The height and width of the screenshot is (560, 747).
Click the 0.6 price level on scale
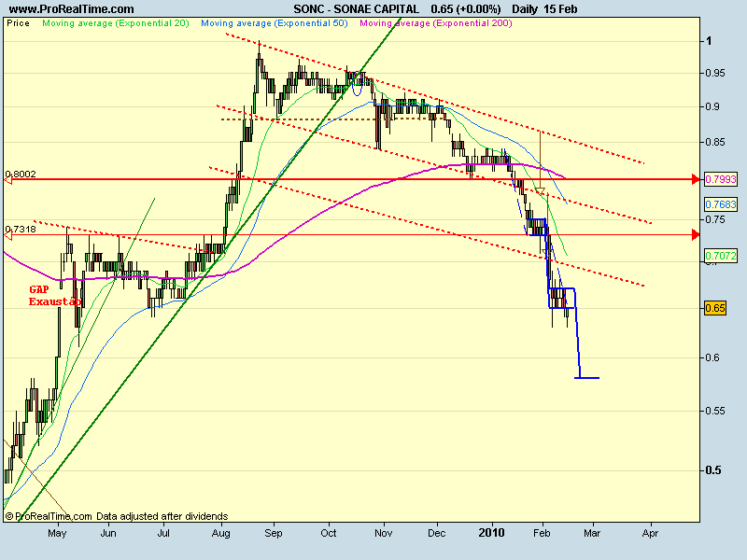712,357
